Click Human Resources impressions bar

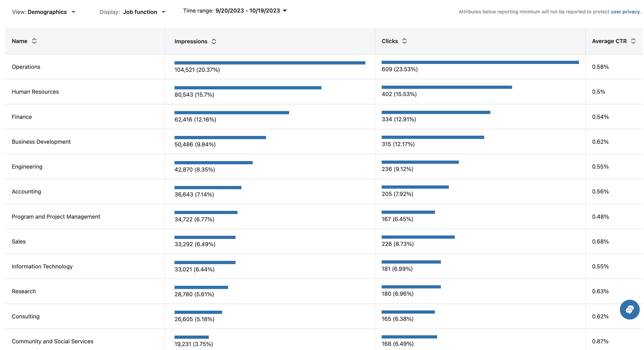(x=248, y=88)
